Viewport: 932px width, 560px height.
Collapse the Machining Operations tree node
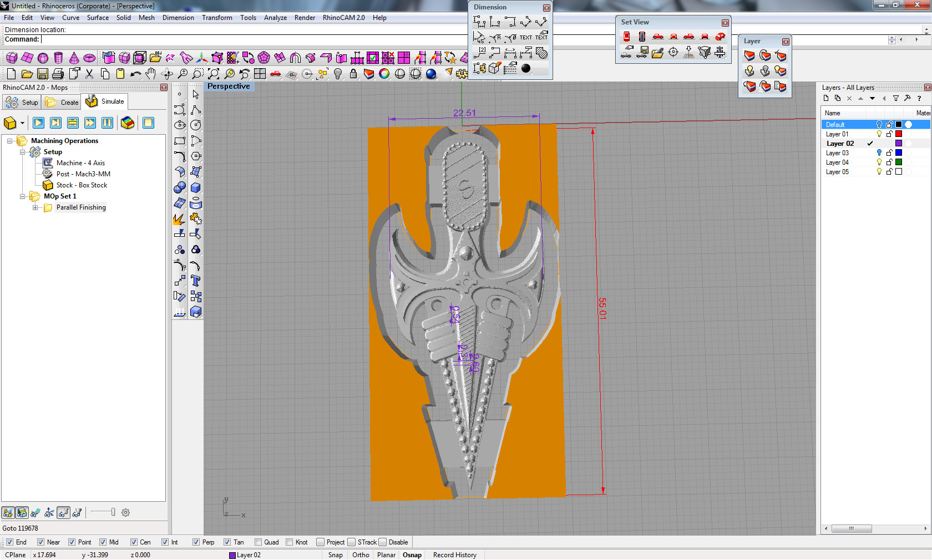(9, 141)
